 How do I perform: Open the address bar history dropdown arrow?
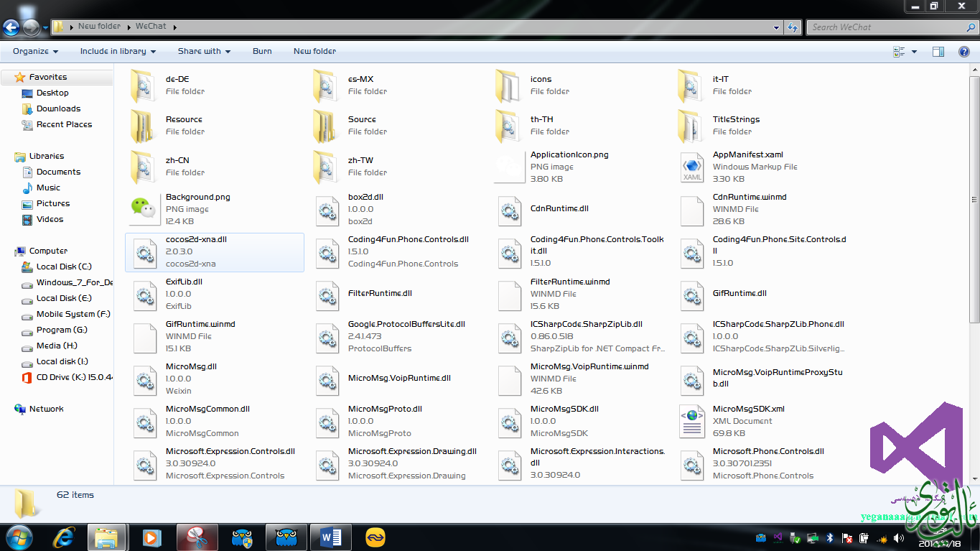point(777,27)
